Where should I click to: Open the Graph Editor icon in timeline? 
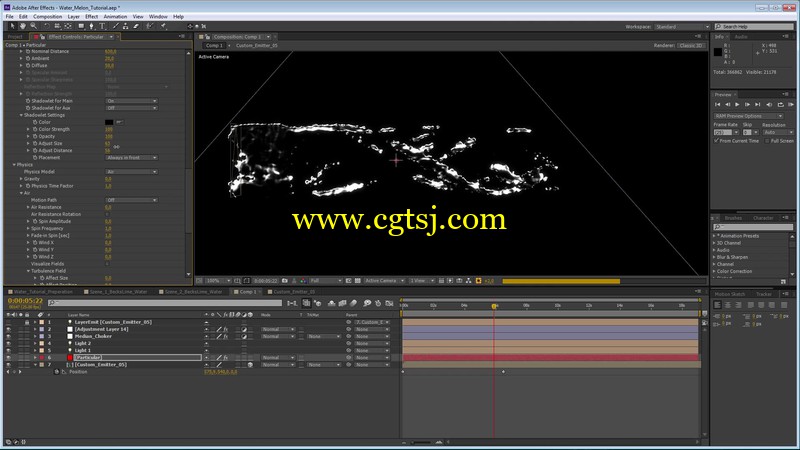(x=389, y=303)
